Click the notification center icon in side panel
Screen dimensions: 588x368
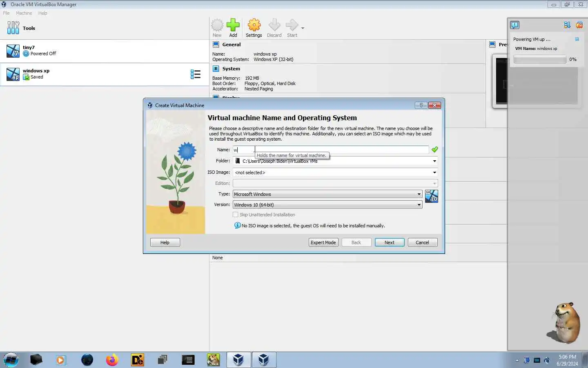515,25
